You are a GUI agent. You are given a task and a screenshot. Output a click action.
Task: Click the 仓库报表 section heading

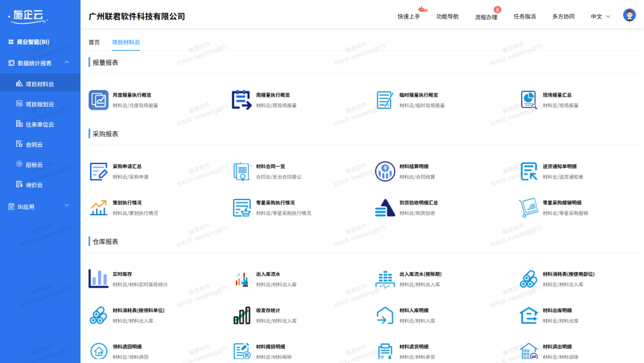click(x=106, y=242)
